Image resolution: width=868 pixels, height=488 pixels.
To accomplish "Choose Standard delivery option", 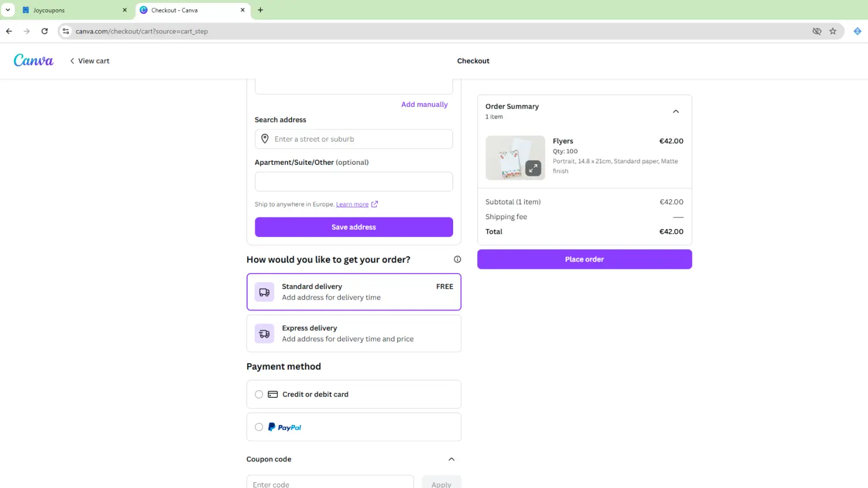I will coord(354,292).
